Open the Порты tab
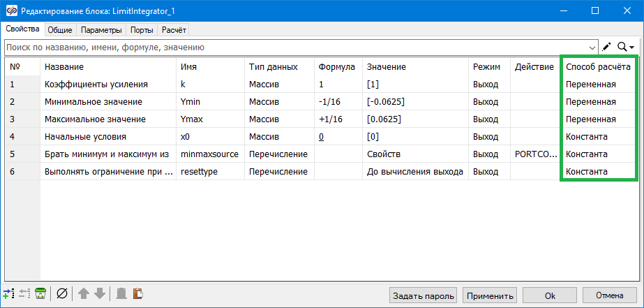644x308 pixels. [x=142, y=30]
